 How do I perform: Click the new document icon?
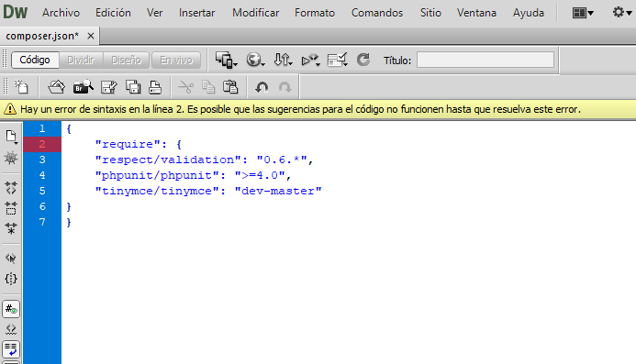(x=21, y=87)
